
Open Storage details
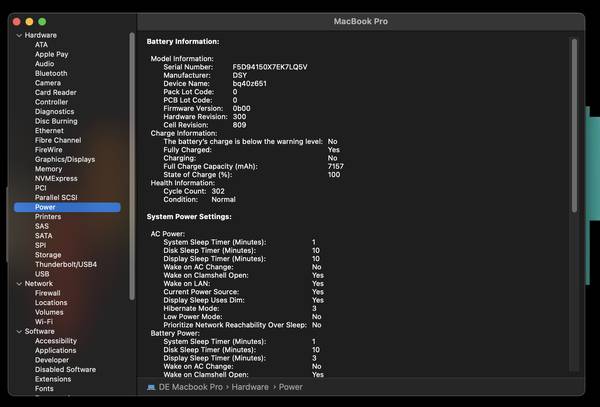[x=48, y=255]
